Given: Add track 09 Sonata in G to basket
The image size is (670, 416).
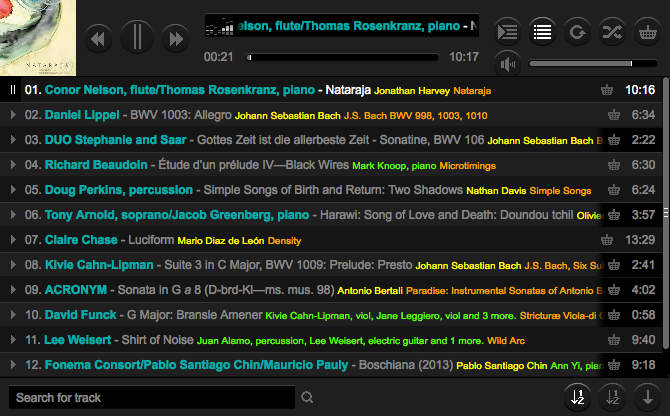Looking at the screenshot, I should (x=614, y=290).
